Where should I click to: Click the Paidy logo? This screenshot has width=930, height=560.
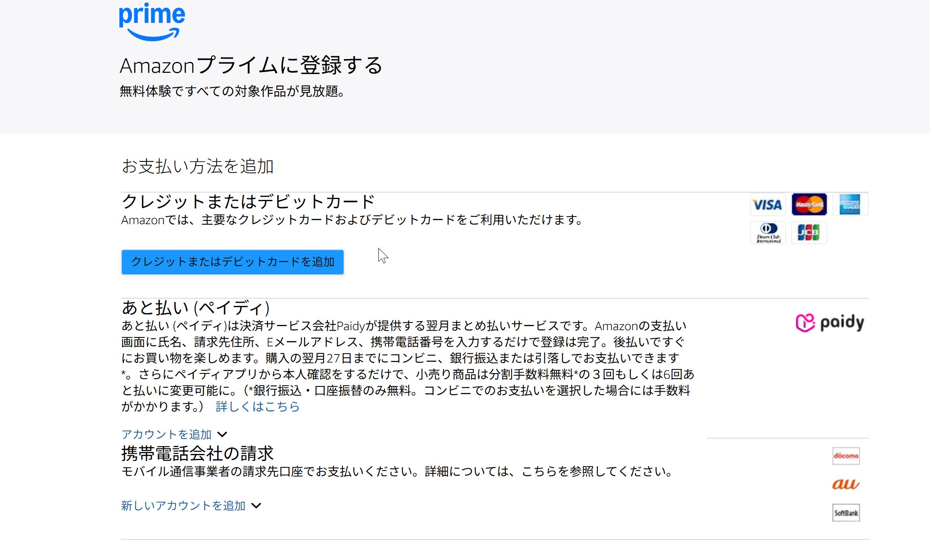pyautogui.click(x=830, y=322)
